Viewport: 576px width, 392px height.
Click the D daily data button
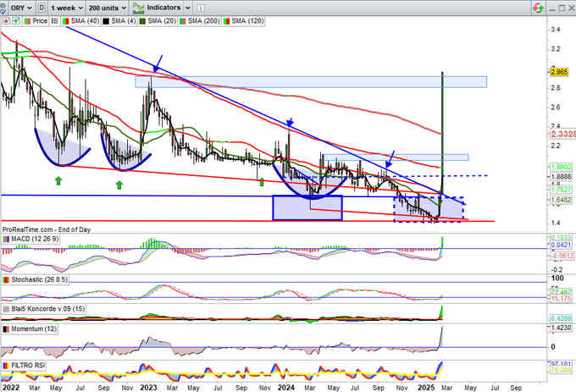pos(42,8)
